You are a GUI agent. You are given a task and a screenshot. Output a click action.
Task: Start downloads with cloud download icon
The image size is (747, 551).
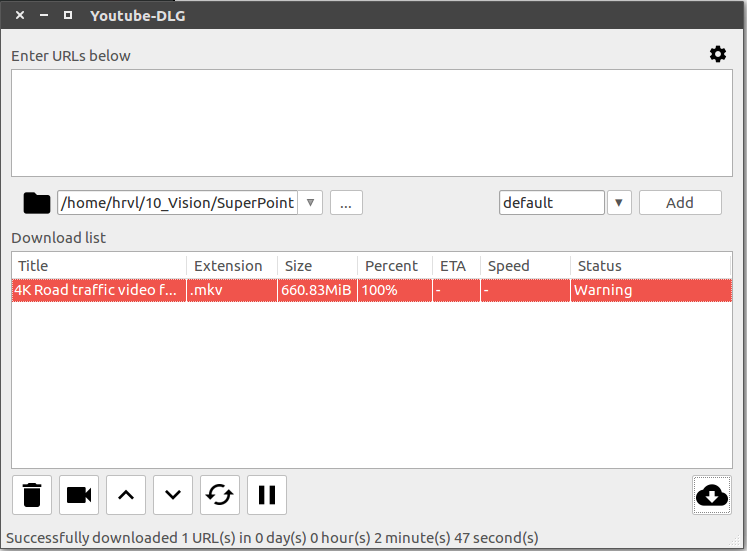[x=712, y=495]
